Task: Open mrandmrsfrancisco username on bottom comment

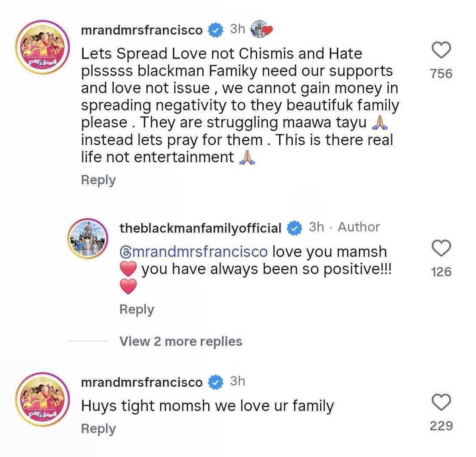Action: point(142,382)
